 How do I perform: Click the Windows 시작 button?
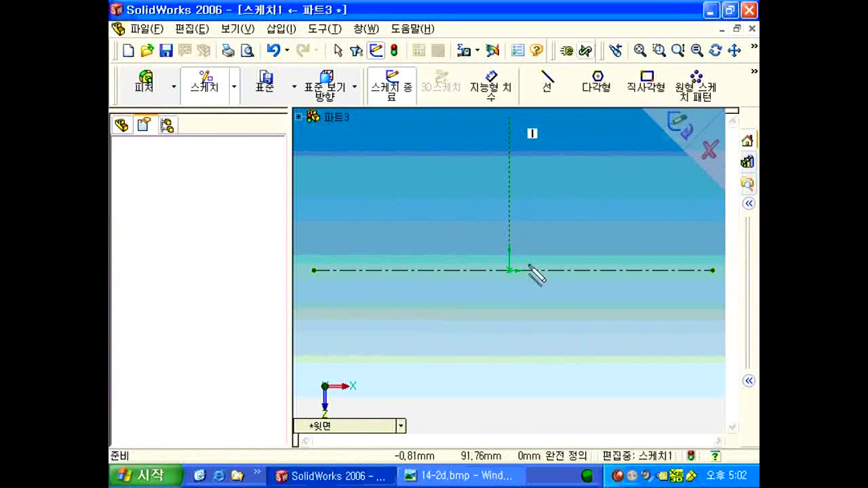click(x=144, y=475)
